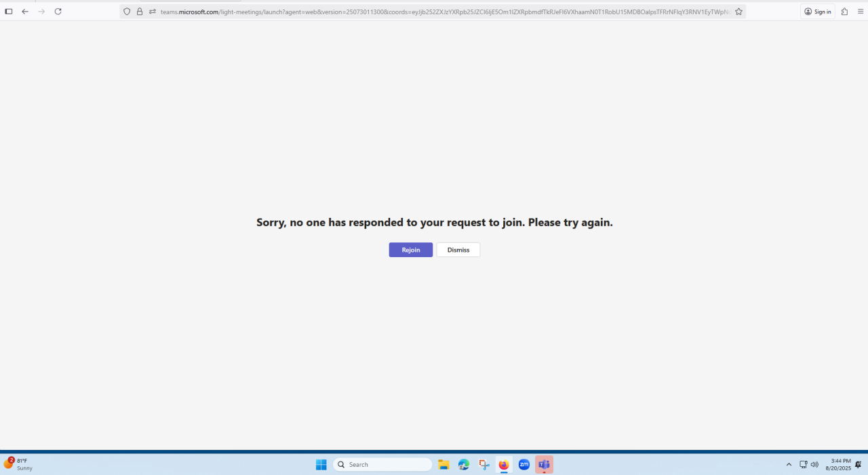868x475 pixels.
Task: Open Firefox application hamburger menu
Action: coord(861,12)
